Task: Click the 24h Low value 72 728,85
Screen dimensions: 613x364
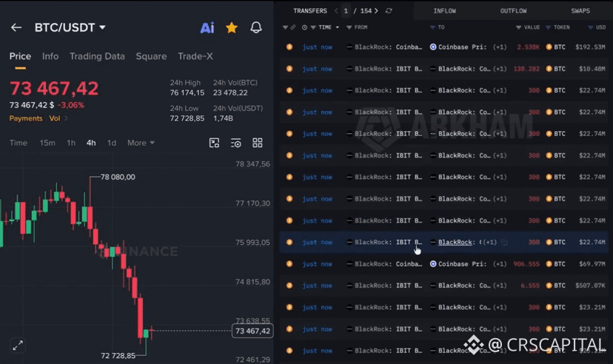Action: click(x=187, y=118)
